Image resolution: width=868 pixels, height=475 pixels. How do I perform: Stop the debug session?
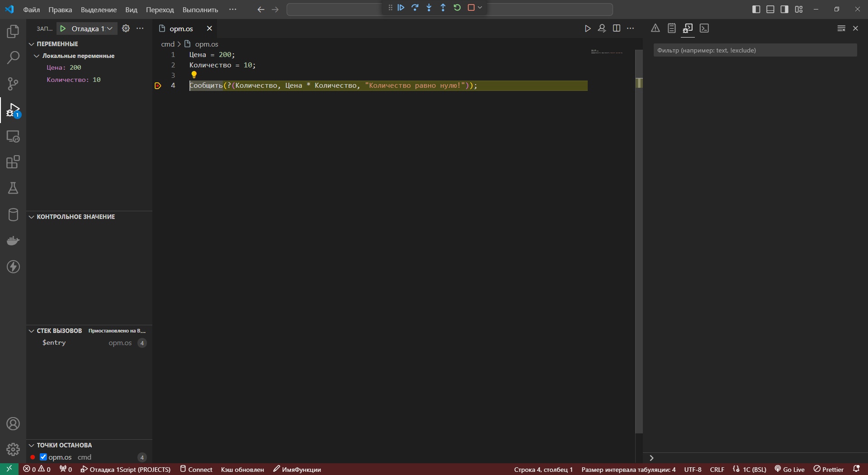click(x=471, y=8)
